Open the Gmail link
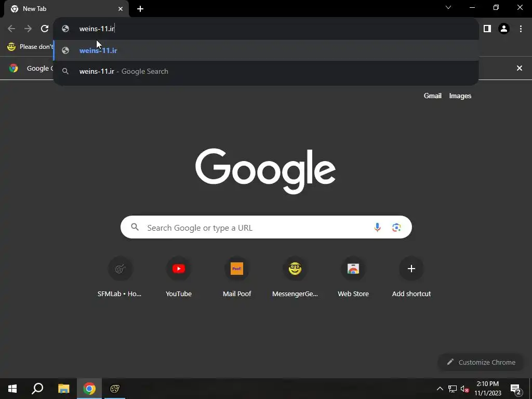532x399 pixels. click(433, 96)
